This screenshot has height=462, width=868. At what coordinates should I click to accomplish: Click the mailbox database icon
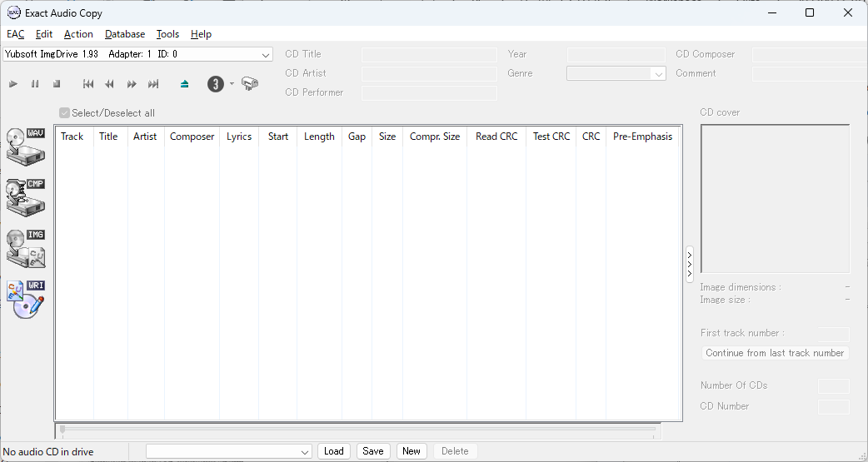tap(250, 84)
